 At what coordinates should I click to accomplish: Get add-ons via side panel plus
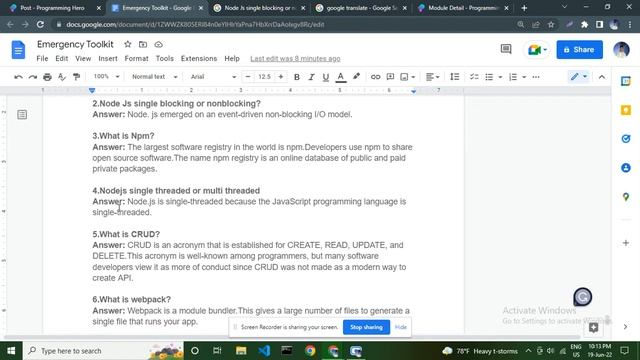tap(626, 243)
